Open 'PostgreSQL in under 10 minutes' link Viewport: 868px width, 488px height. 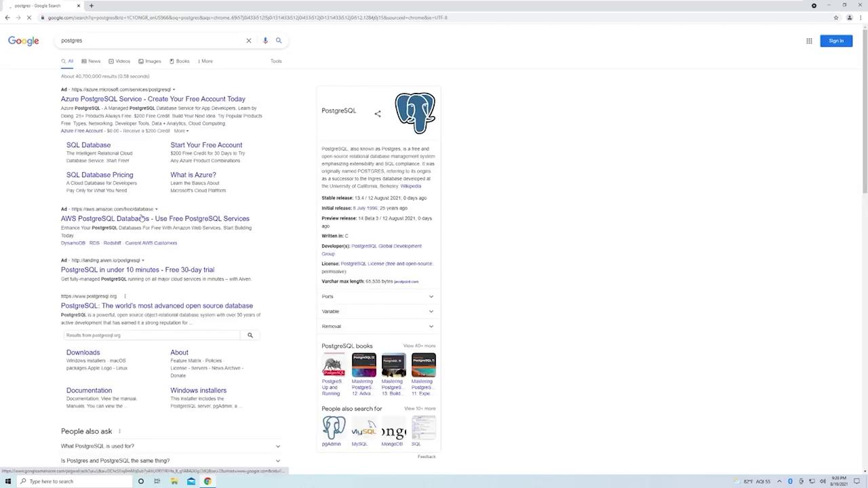pyautogui.click(x=138, y=270)
